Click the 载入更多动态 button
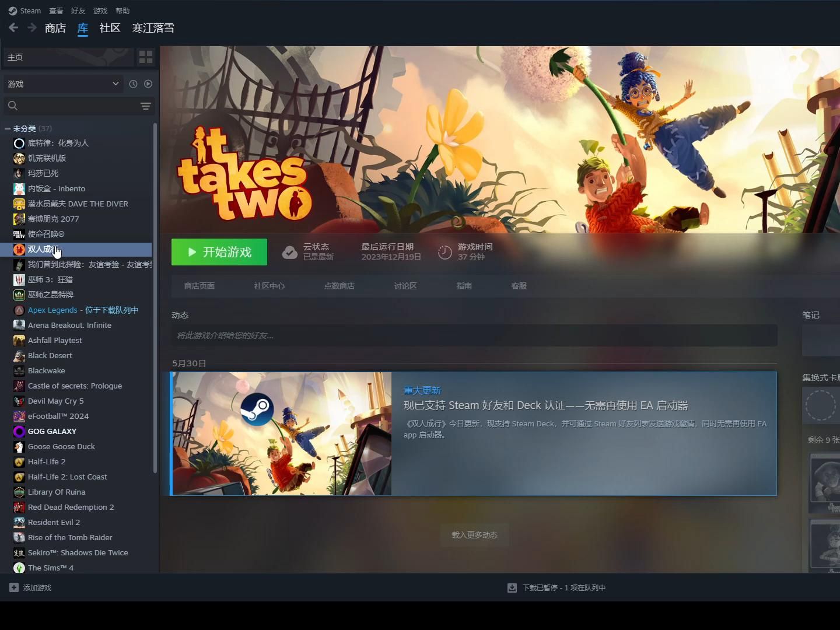The height and width of the screenshot is (630, 840). (475, 535)
